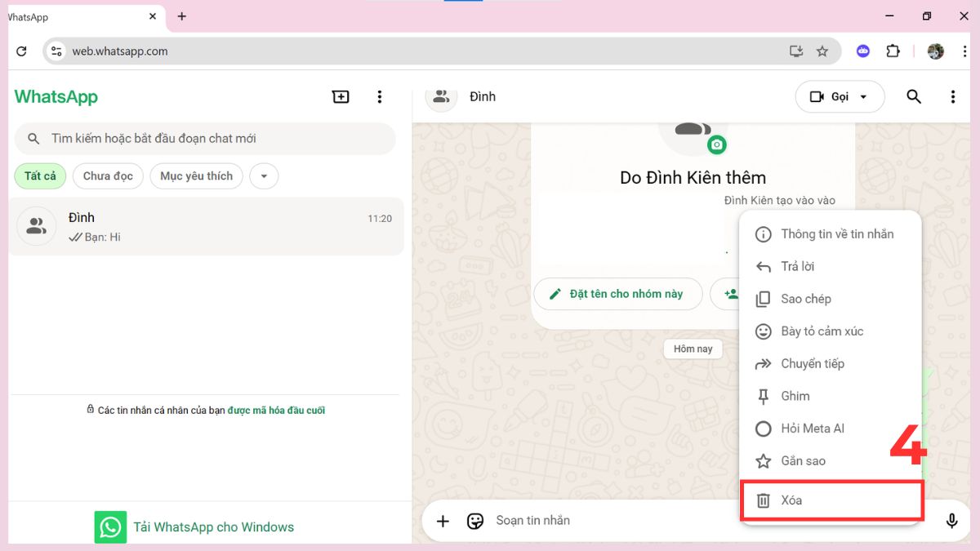Open the Chrome extensions puzzle icon
980x551 pixels.
pyautogui.click(x=893, y=51)
